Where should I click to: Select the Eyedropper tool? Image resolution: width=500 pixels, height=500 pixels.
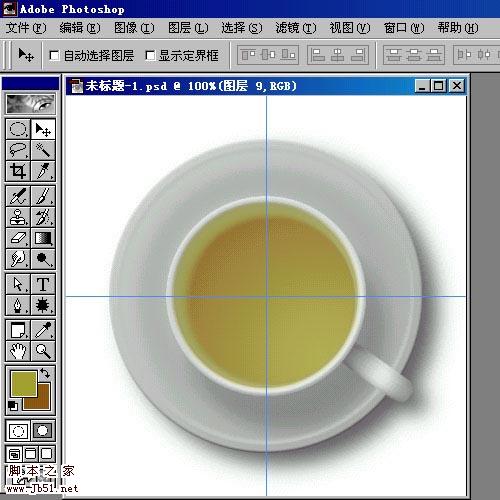tap(43, 330)
